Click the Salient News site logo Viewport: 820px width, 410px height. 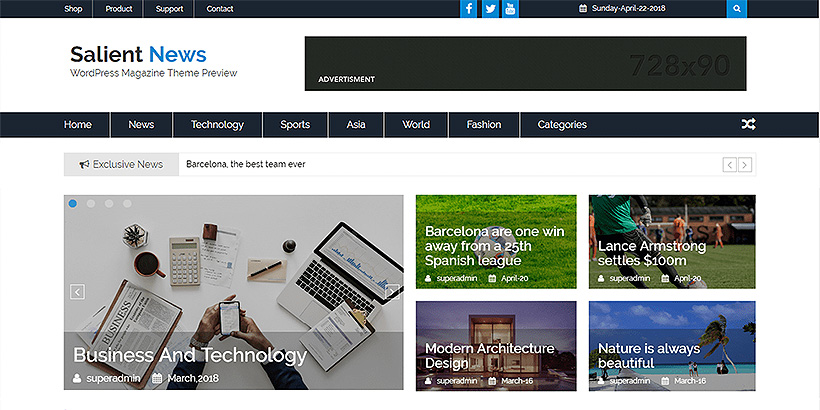pos(139,54)
